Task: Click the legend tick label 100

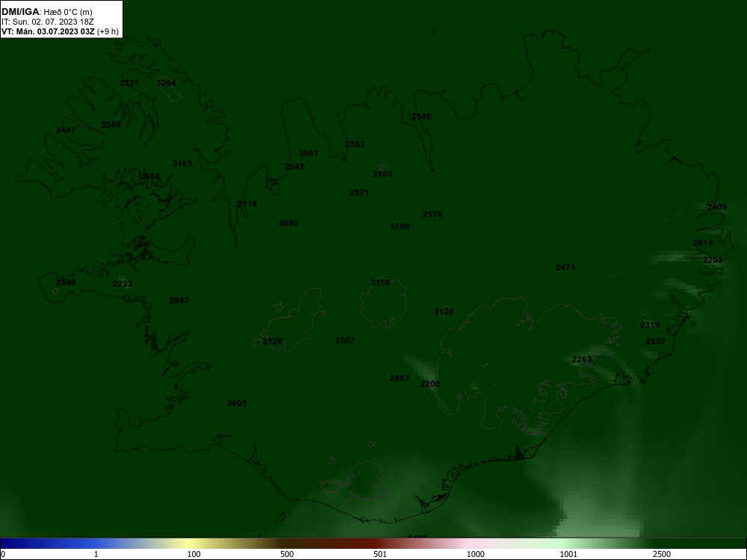Action: (194, 554)
